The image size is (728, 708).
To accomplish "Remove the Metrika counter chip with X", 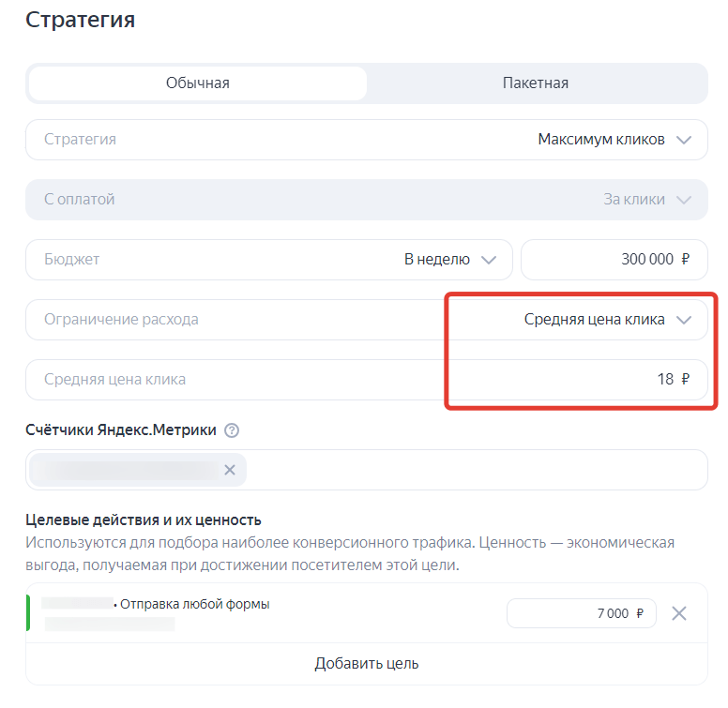I will [x=230, y=470].
